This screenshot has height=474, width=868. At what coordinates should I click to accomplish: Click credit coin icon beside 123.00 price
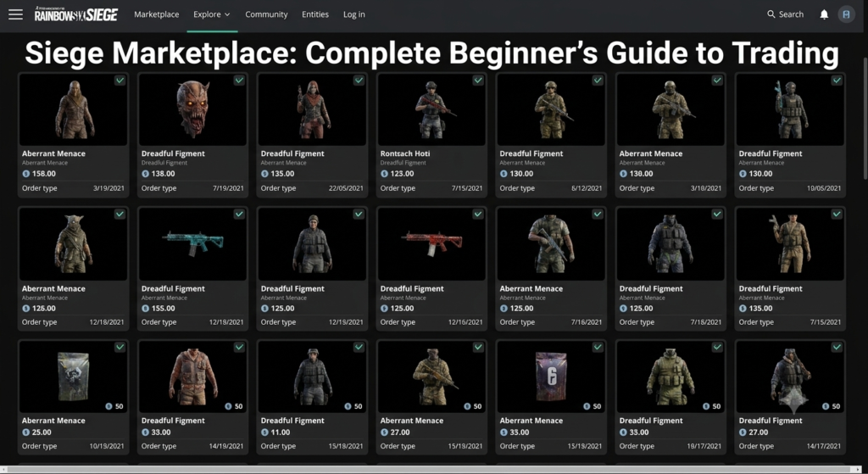(385, 174)
